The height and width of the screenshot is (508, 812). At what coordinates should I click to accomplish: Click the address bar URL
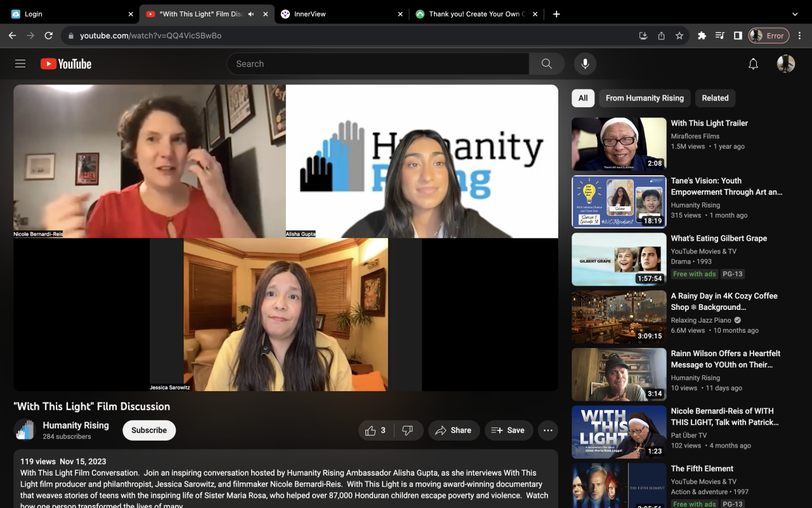(x=150, y=36)
